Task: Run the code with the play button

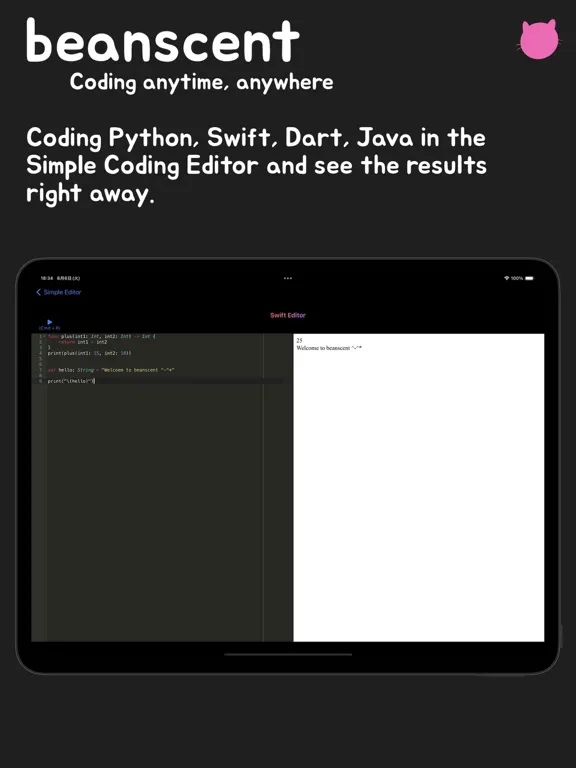Action: (49, 322)
